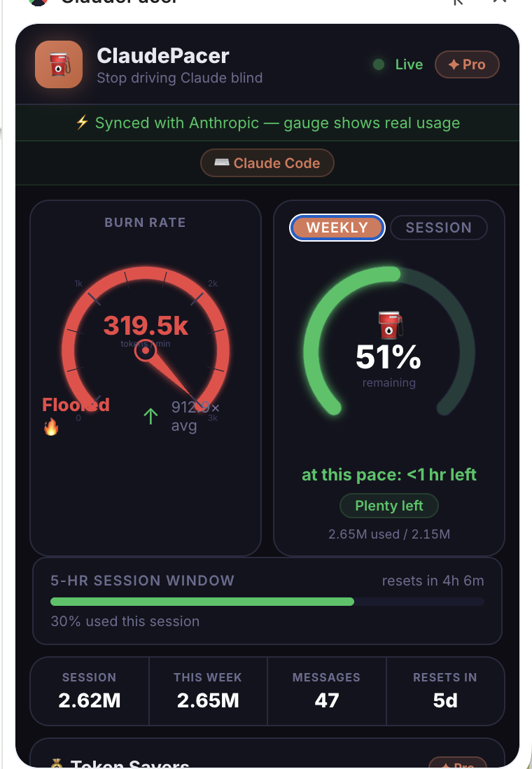Click the lightning bolt sync icon

tap(82, 123)
